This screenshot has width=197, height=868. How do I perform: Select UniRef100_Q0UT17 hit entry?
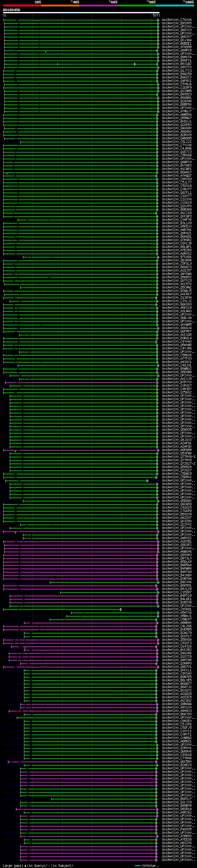point(177,636)
